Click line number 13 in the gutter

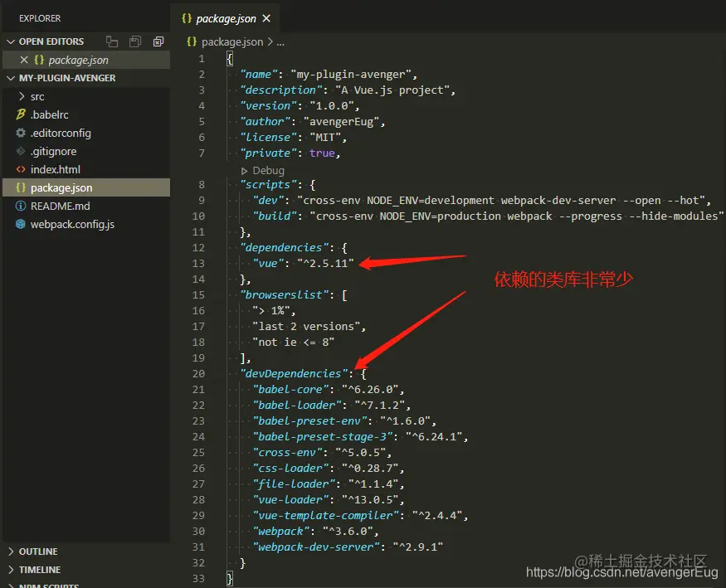pyautogui.click(x=198, y=263)
